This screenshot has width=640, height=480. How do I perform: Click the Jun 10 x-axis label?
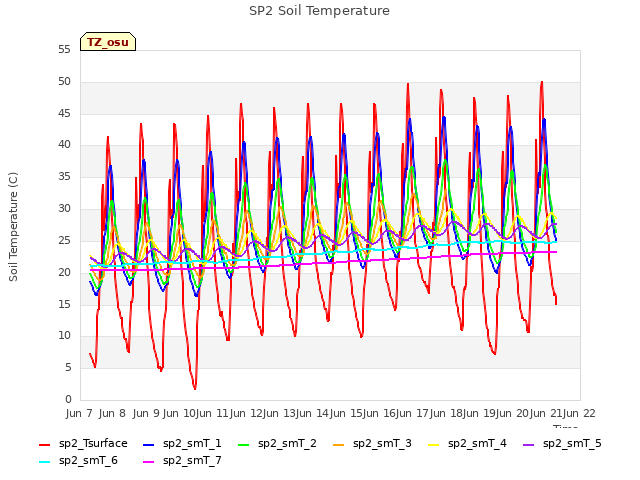tap(180, 413)
